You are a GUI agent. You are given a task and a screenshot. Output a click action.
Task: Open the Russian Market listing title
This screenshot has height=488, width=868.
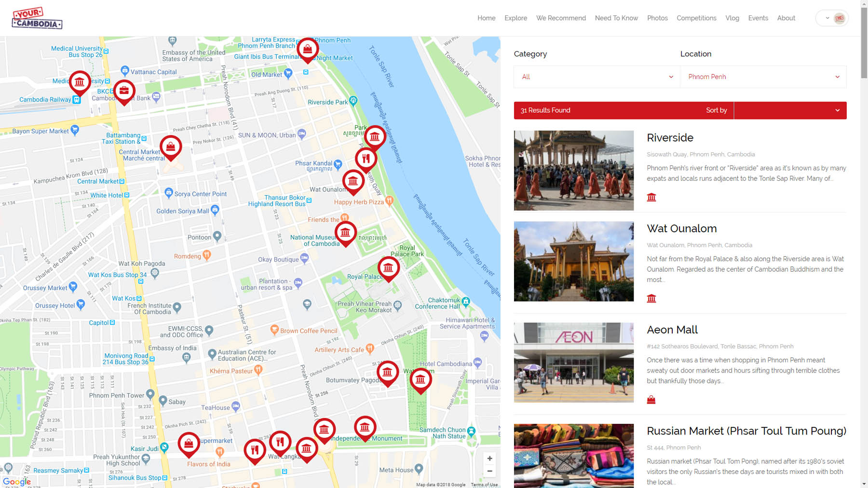pos(746,431)
